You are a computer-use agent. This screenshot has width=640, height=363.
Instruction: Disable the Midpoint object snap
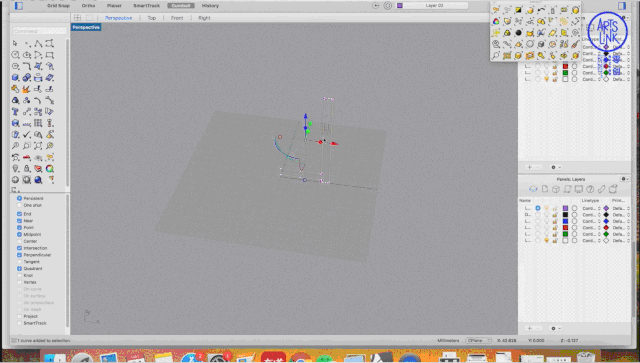(19, 234)
